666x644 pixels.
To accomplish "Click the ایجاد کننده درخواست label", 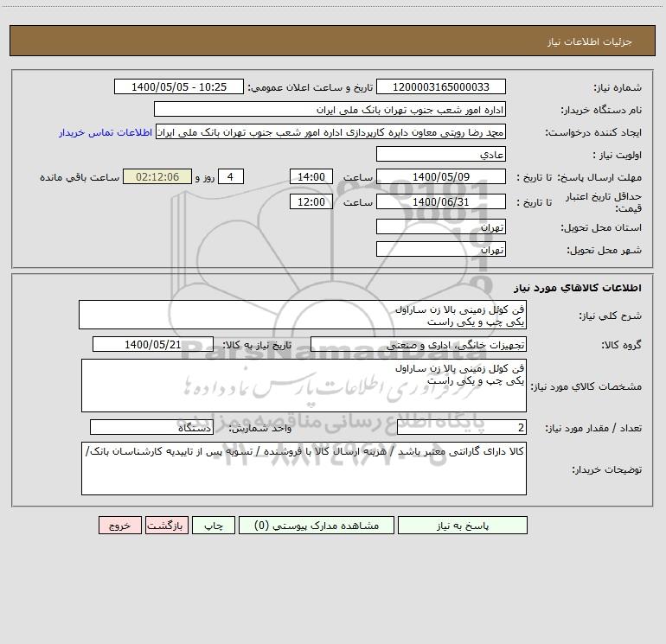I will click(593, 132).
